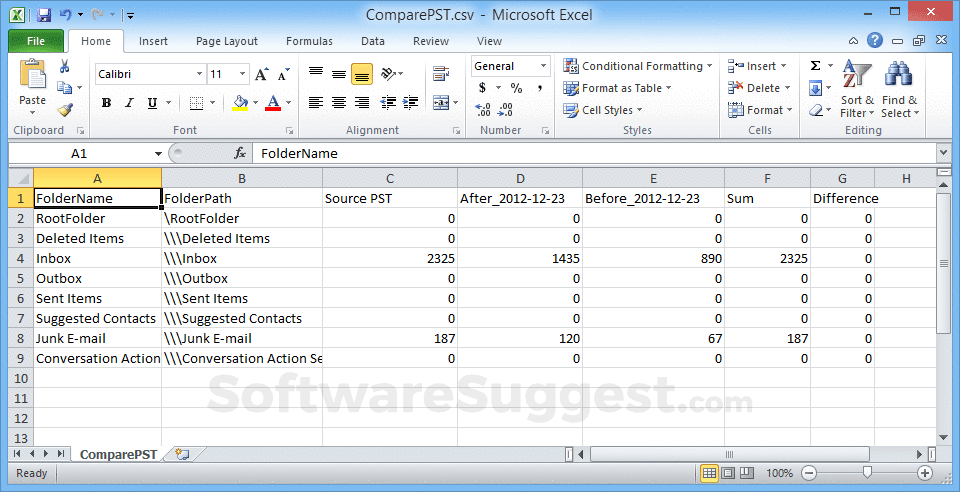960x492 pixels.
Task: Toggle Align Text Left
Action: [316, 103]
